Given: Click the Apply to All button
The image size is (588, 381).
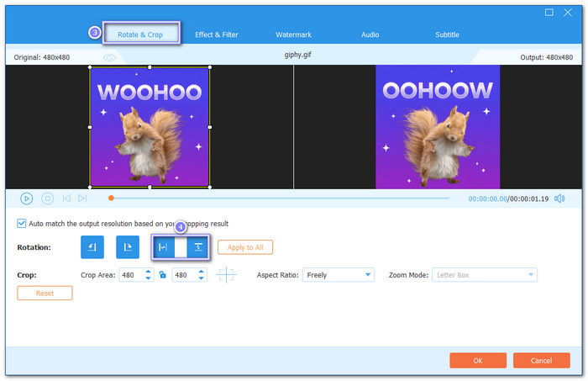Looking at the screenshot, I should (244, 247).
